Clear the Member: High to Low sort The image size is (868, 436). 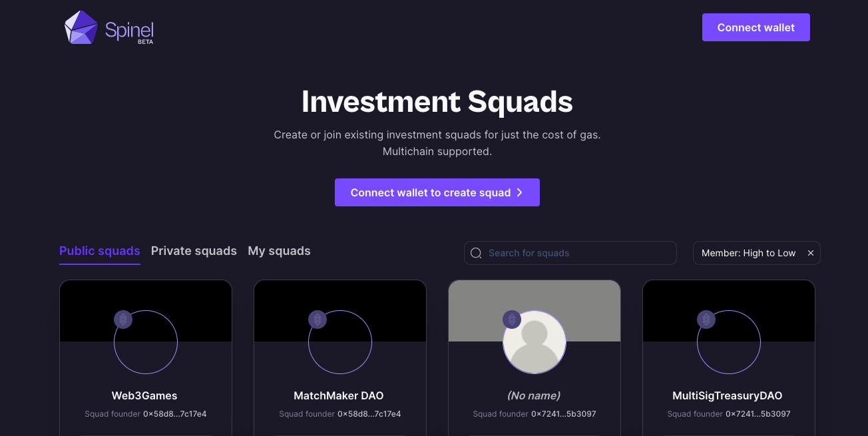(811, 253)
